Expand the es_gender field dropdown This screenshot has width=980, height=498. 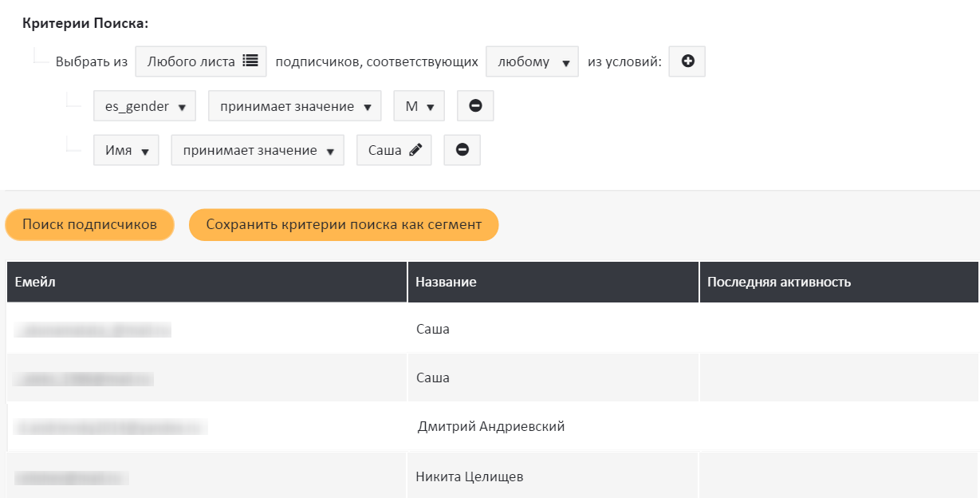pyautogui.click(x=144, y=106)
